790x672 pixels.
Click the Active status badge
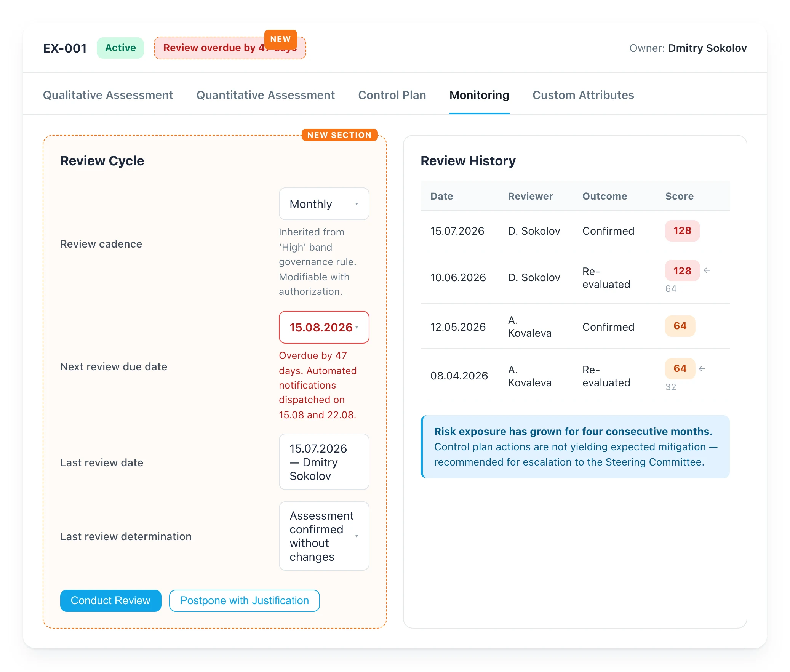click(x=120, y=48)
